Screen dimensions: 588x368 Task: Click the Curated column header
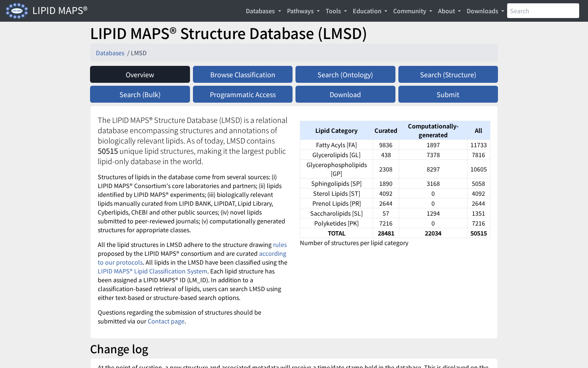tap(386, 131)
